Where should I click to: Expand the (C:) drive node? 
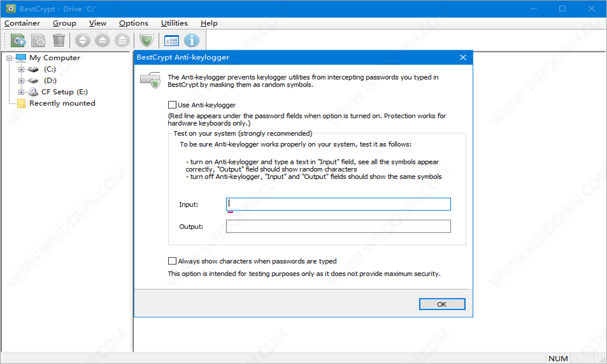click(21, 70)
